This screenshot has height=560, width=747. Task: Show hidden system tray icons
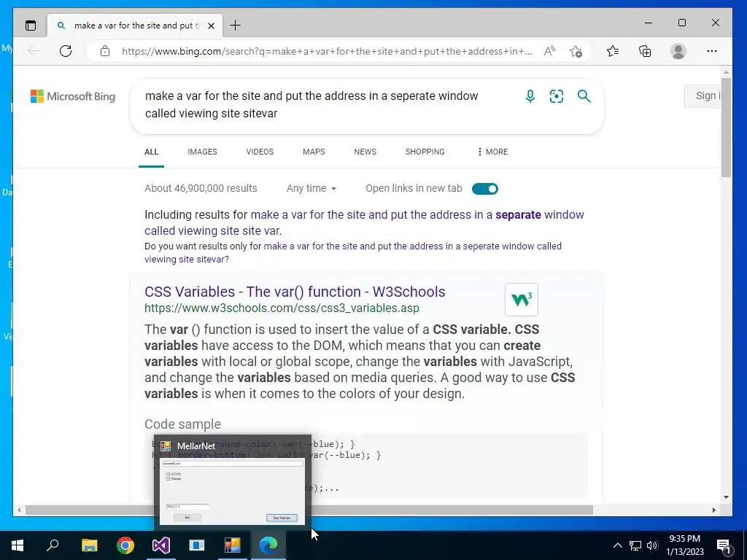(617, 545)
